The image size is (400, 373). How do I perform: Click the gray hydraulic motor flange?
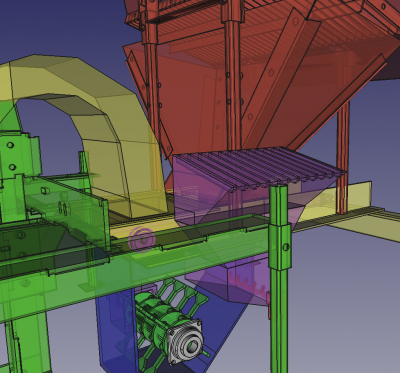[185, 341]
